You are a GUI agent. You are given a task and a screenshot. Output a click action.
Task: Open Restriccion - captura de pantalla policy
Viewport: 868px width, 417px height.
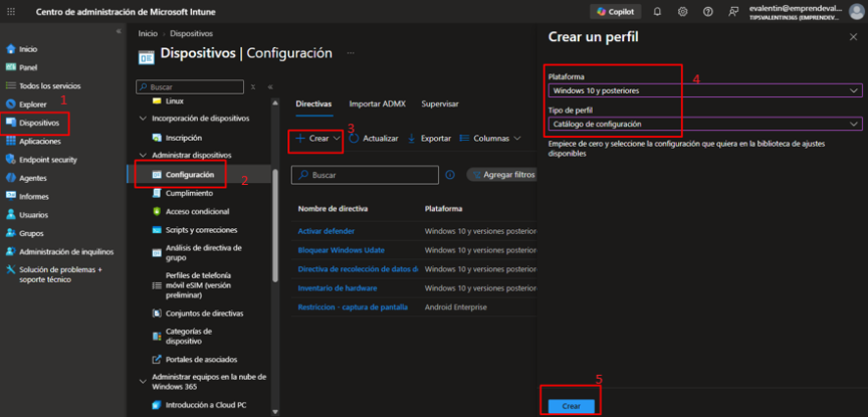(353, 307)
